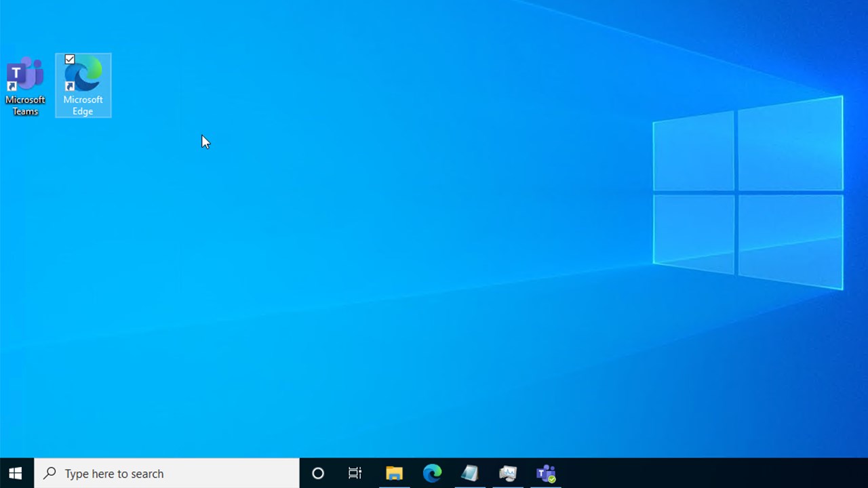Open the performance monitor taskbar app
Screen dimensions: 868x488
tap(508, 473)
